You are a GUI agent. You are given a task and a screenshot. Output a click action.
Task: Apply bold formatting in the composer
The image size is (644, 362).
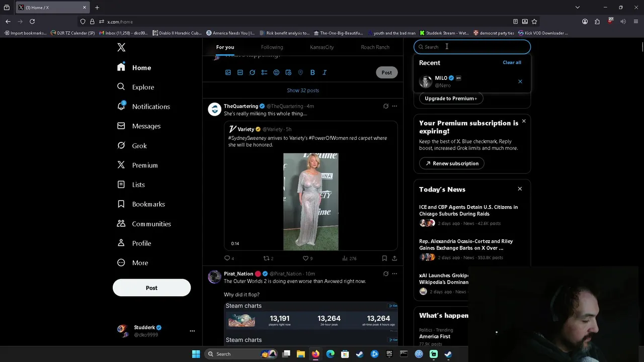[312, 72]
